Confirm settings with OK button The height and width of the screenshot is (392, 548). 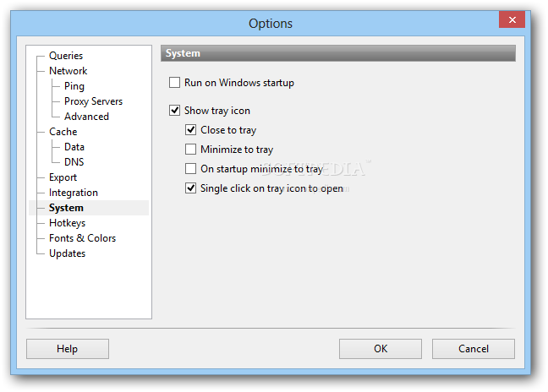(381, 349)
